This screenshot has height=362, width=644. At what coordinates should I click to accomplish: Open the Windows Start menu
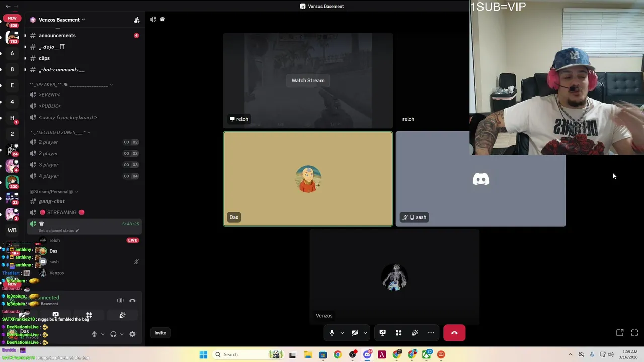pyautogui.click(x=203, y=355)
